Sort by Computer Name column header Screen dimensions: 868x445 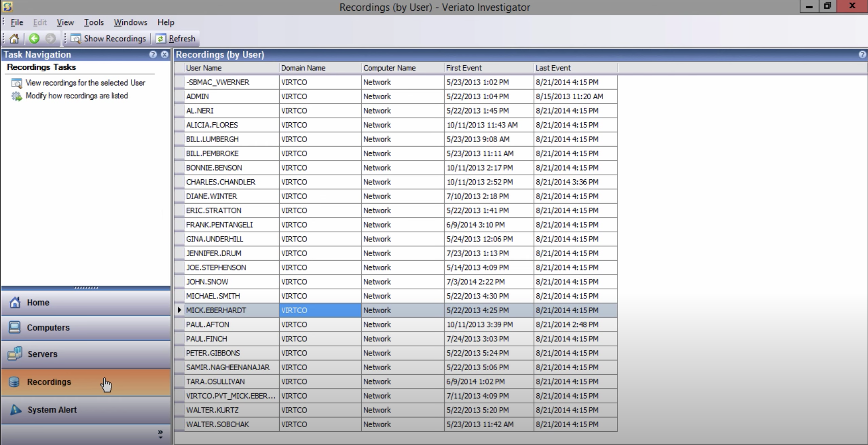[402, 68]
